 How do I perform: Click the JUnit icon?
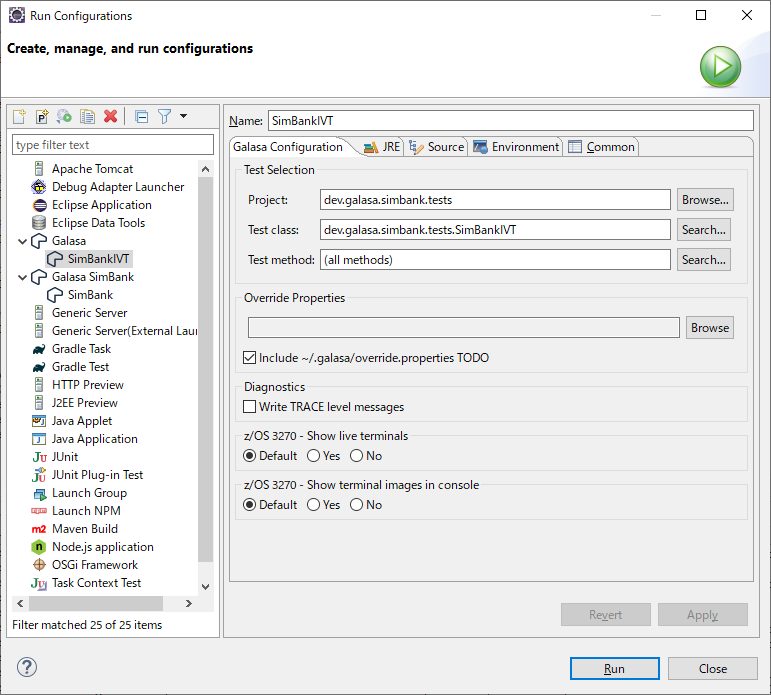[x=39, y=457]
